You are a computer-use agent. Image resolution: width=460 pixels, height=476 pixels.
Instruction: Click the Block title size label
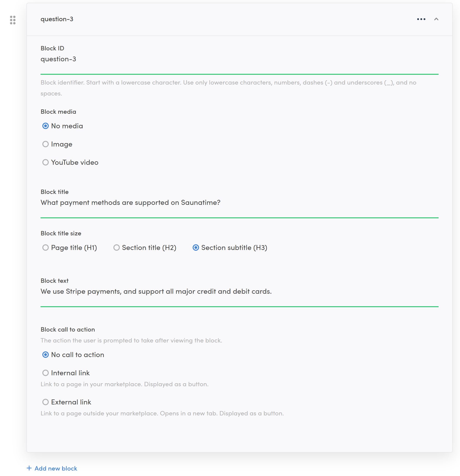click(61, 233)
